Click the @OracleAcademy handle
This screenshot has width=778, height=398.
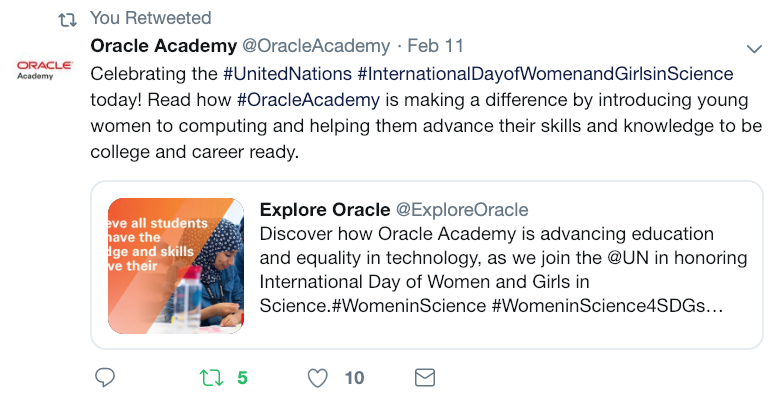click(x=316, y=46)
